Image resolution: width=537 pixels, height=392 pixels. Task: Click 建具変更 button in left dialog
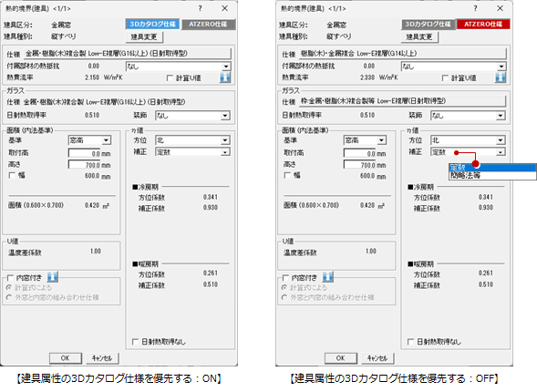point(144,36)
